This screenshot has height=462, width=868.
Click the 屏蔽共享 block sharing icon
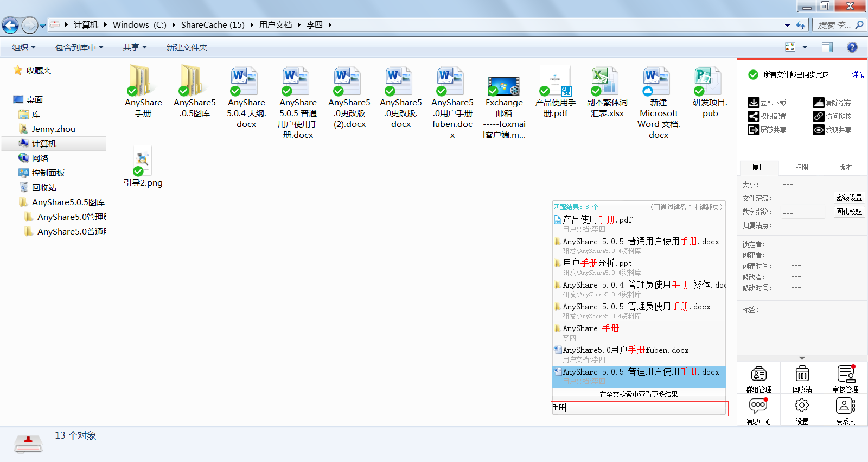[753, 130]
